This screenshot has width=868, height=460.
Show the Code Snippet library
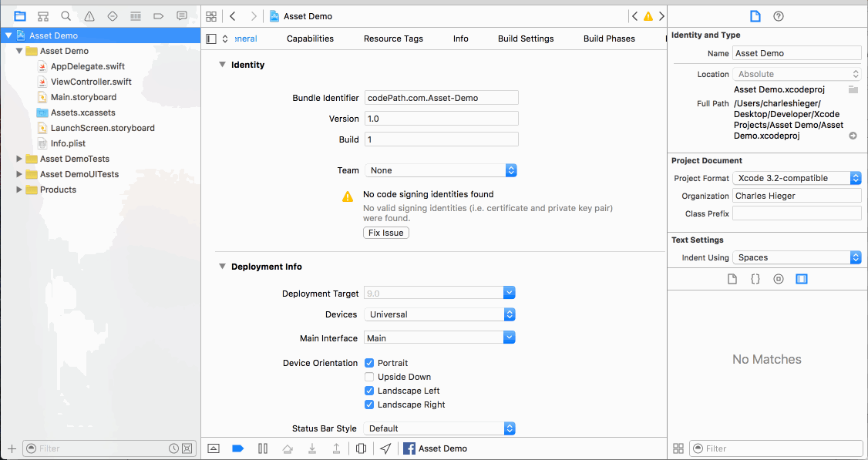[x=755, y=279]
